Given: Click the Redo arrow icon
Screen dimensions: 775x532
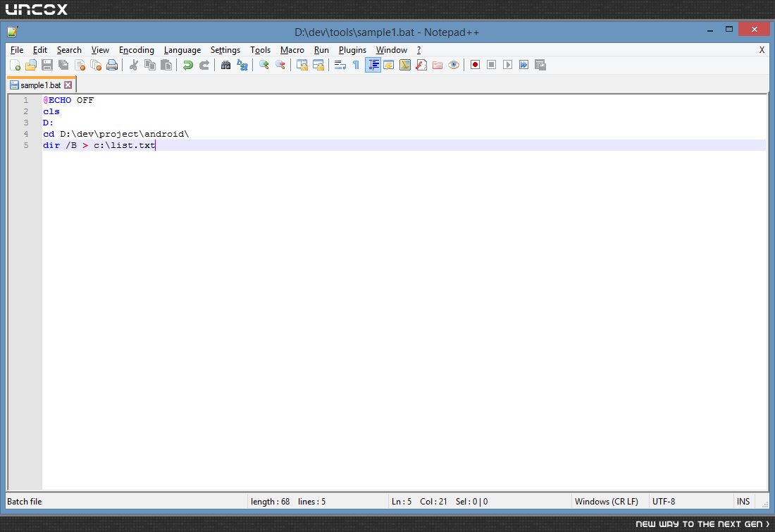Looking at the screenshot, I should point(204,65).
